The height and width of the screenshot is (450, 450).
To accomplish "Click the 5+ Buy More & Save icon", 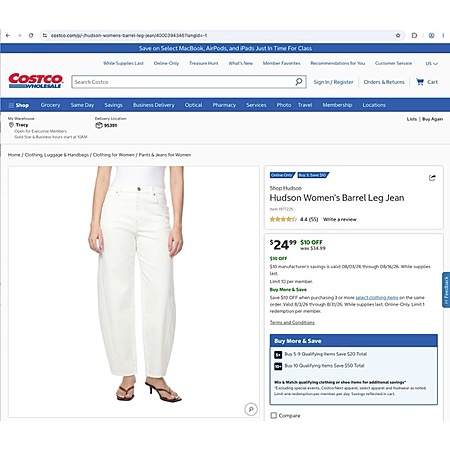I will click(x=278, y=355).
